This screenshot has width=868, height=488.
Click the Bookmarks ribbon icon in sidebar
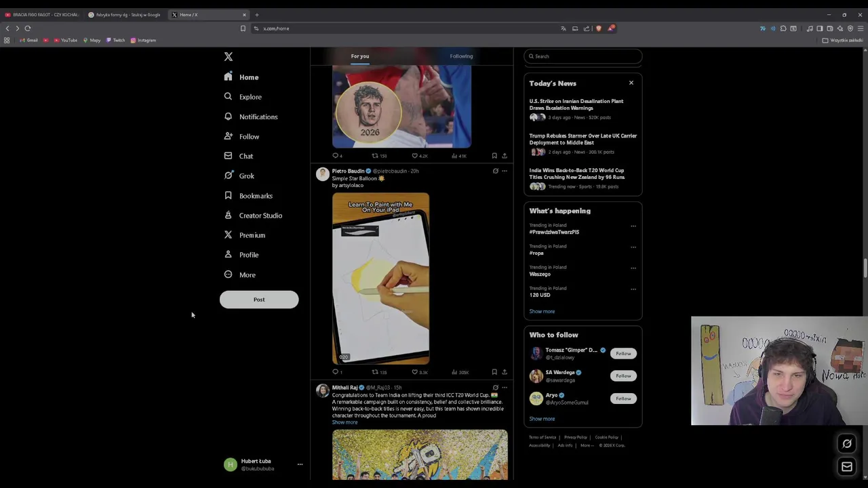click(x=228, y=195)
